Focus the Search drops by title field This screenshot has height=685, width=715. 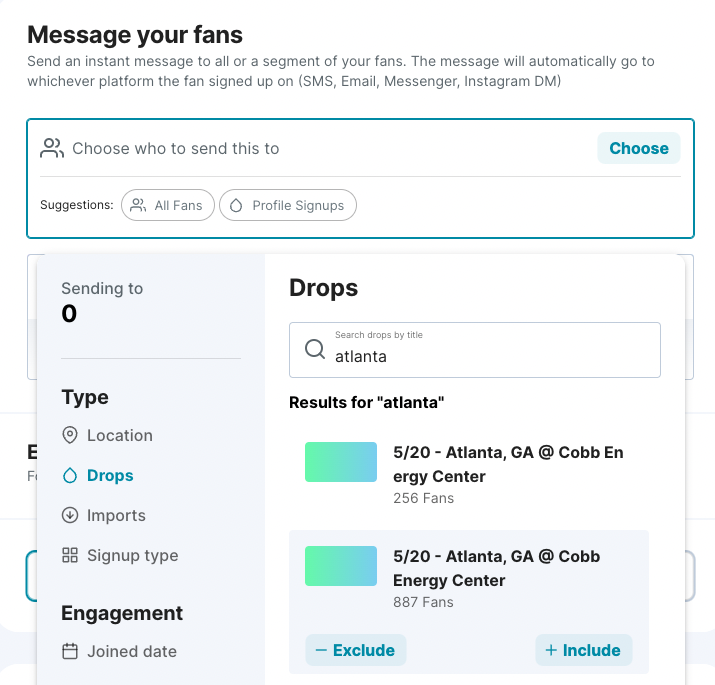tap(490, 355)
